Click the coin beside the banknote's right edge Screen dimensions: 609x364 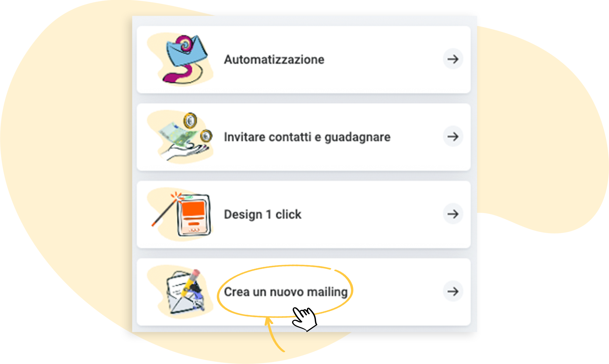(206, 136)
